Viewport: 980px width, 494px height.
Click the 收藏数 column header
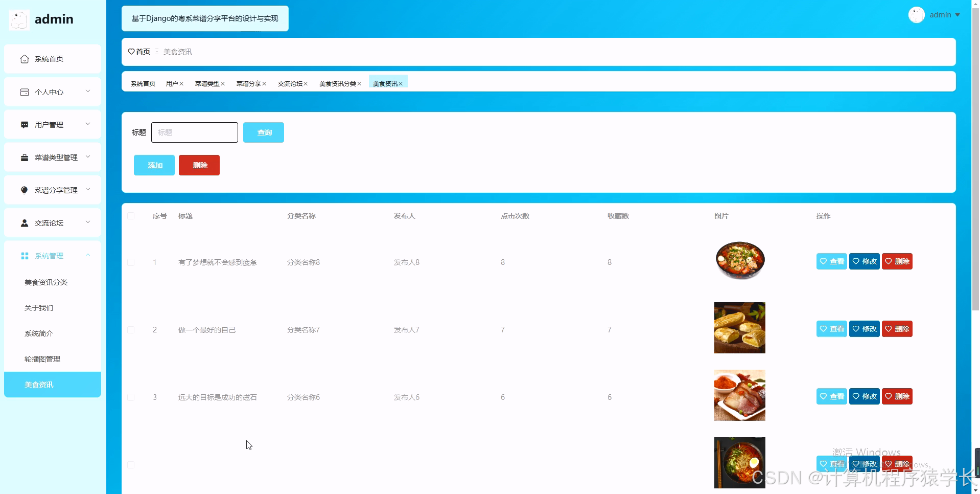618,216
